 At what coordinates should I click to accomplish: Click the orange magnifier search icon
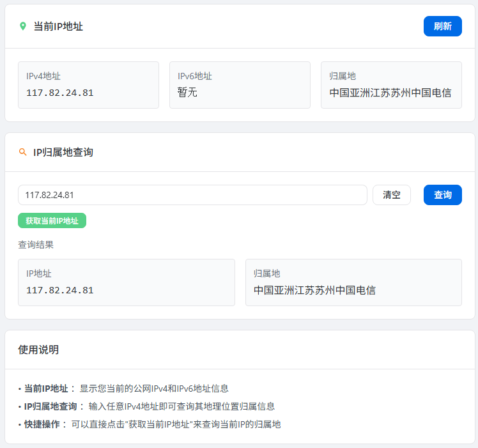coord(23,152)
